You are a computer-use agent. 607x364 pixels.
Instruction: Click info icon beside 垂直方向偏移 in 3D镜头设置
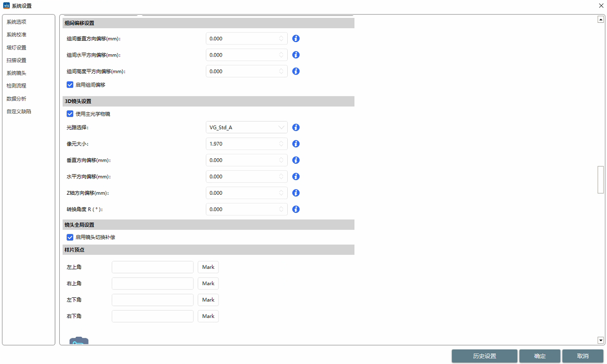tap(296, 160)
